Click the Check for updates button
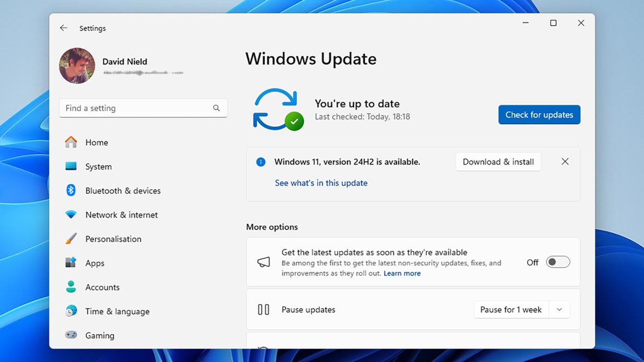644x362 pixels. point(539,114)
